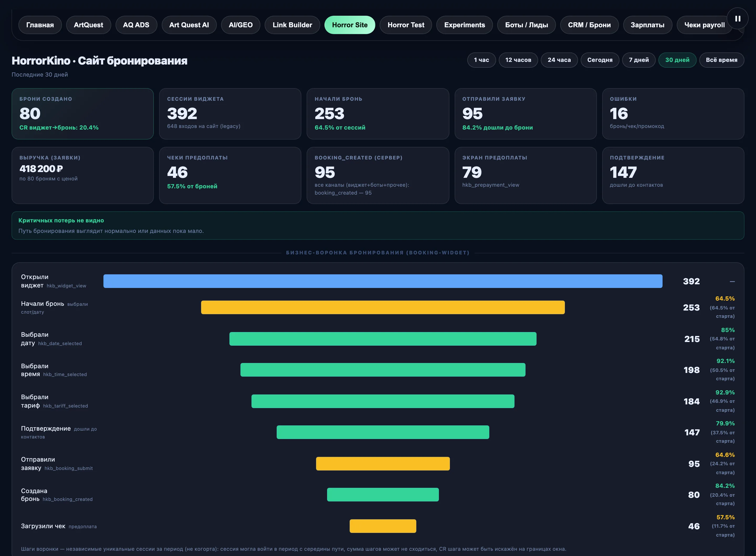Set the period to 1 час
756x556 pixels.
point(481,60)
